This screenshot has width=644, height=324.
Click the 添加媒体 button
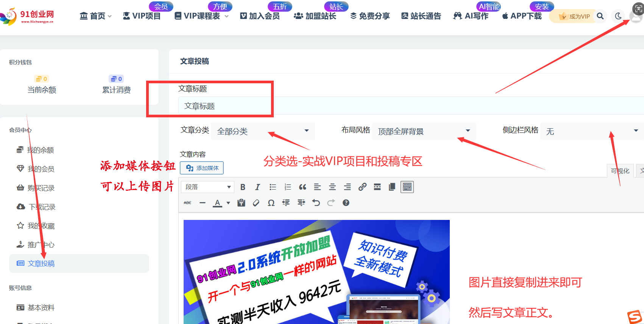point(202,168)
